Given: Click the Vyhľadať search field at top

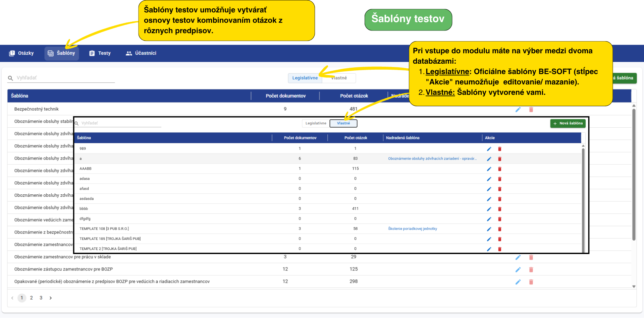Looking at the screenshot, I should 64,78.
